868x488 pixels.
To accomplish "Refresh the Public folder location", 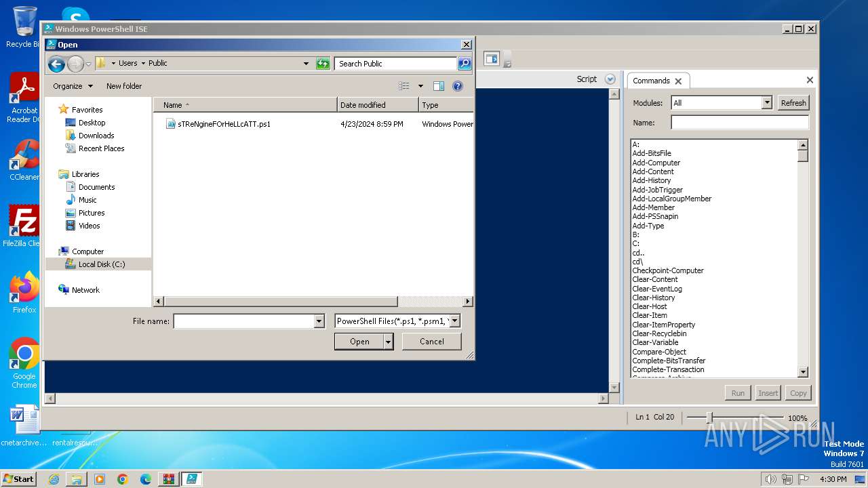I will coord(323,64).
